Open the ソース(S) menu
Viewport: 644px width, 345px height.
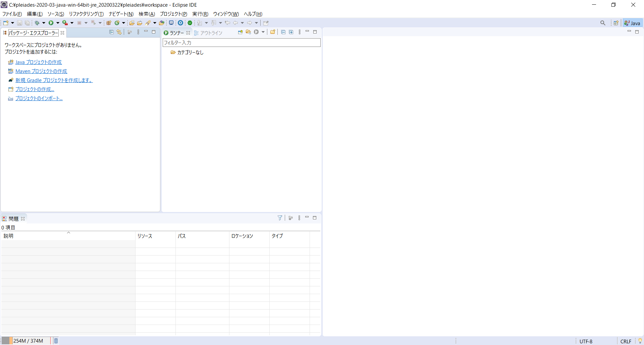pyautogui.click(x=56, y=14)
